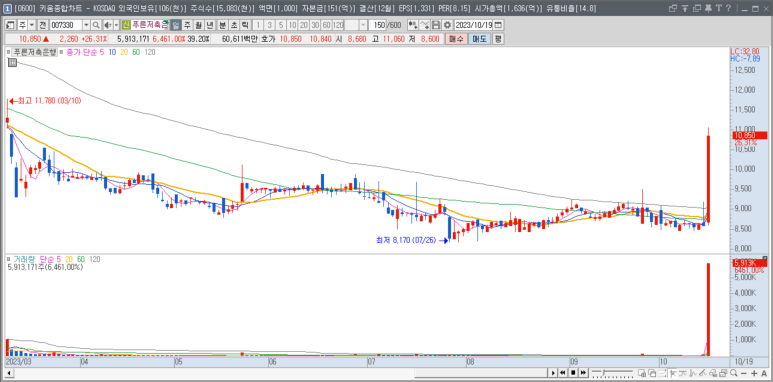The width and height of the screenshot is (773, 382).
Task: Click the stop square control
Action: 573,373
